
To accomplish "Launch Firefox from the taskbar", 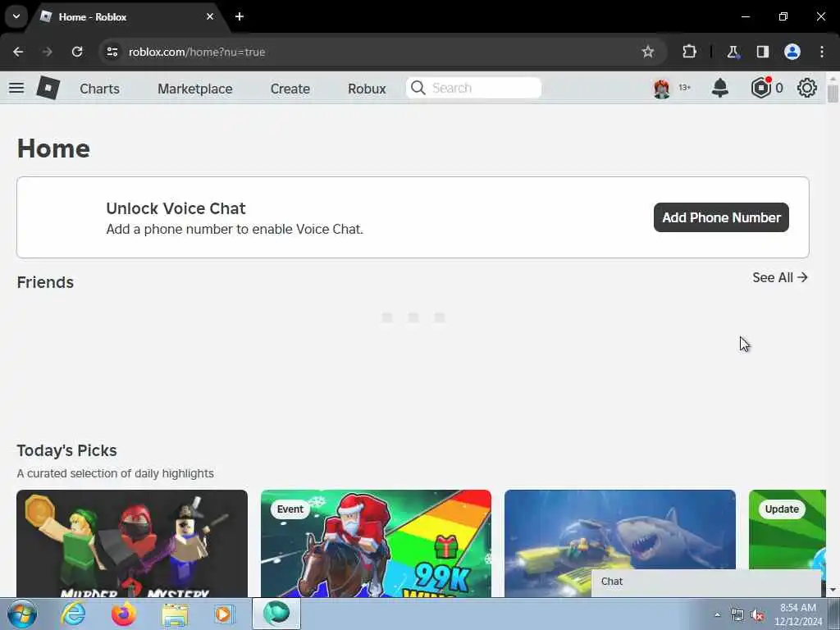I will [124, 614].
